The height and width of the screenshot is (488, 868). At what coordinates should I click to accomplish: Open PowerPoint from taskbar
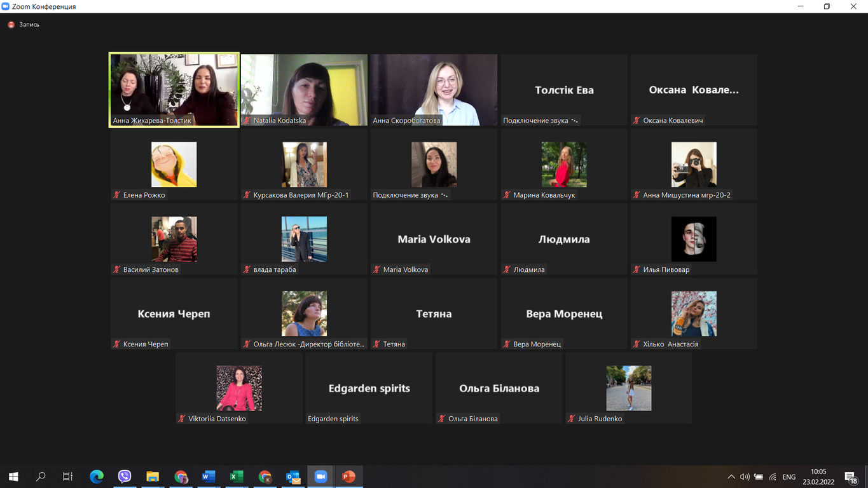pos(348,477)
